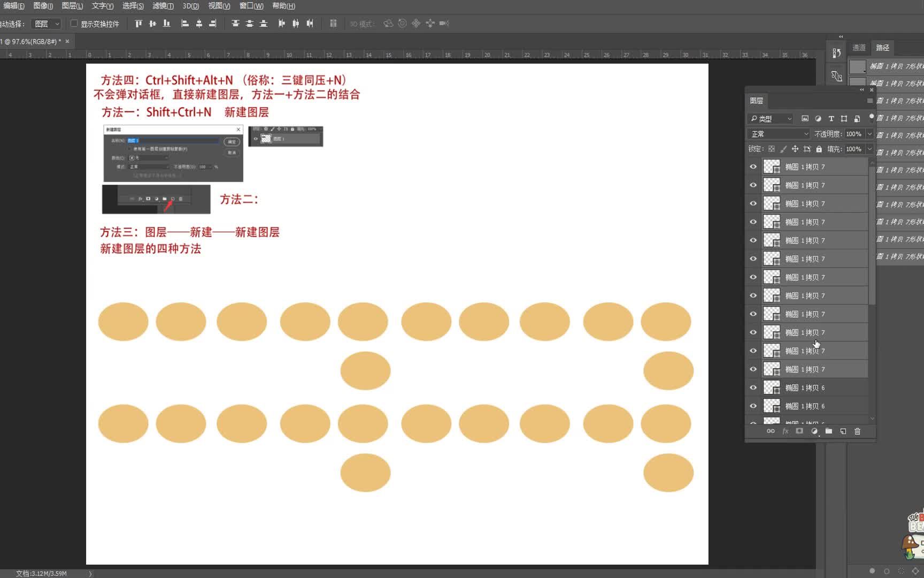This screenshot has width=924, height=578.
Task: Distribute layers by vertical centers
Action: [249, 24]
